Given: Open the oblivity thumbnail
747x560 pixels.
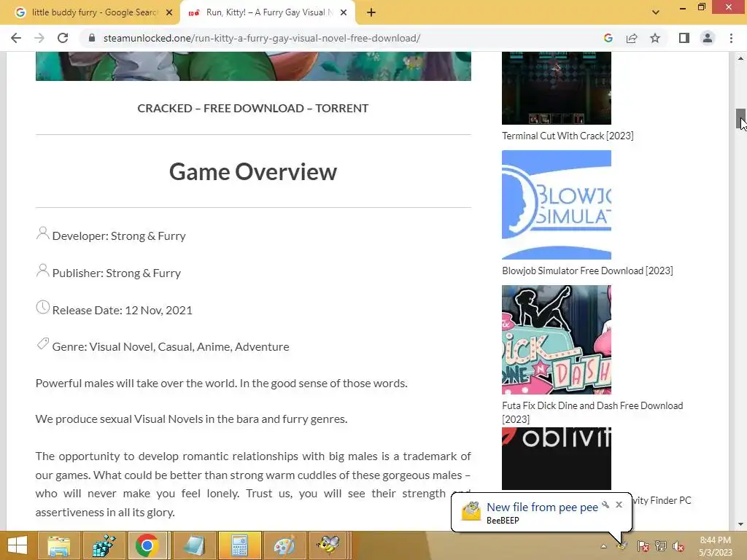Looking at the screenshot, I should tap(557, 458).
